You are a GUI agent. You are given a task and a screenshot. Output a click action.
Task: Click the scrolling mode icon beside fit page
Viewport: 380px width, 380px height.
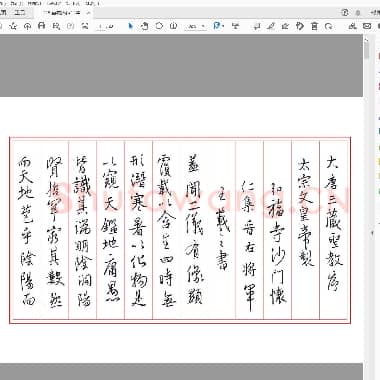236,26
